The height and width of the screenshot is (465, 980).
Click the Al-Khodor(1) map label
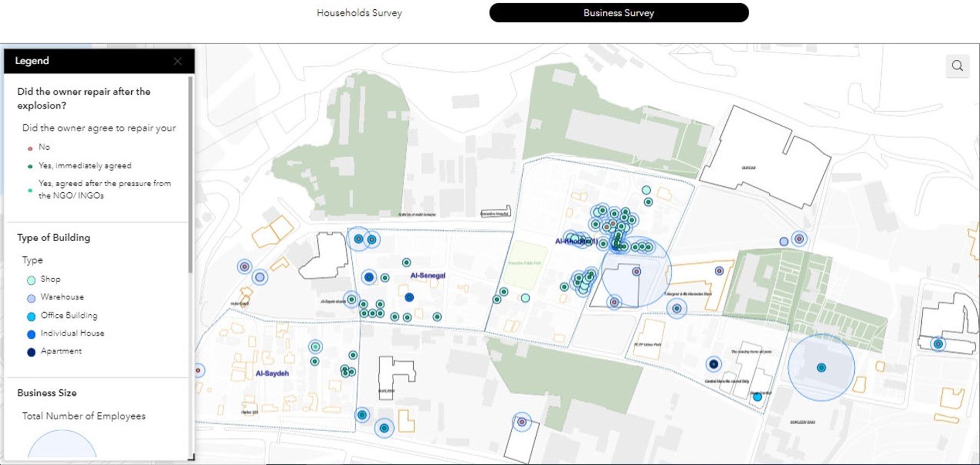click(576, 241)
